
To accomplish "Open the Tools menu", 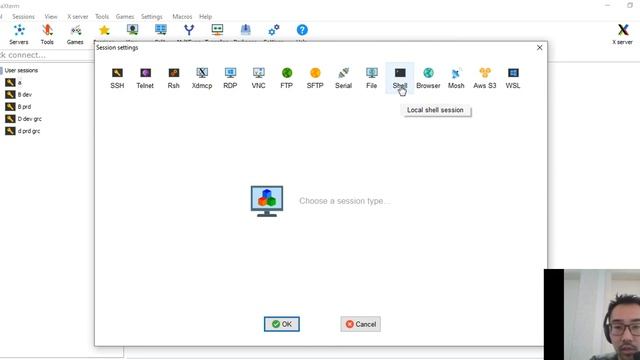I will 102,17.
